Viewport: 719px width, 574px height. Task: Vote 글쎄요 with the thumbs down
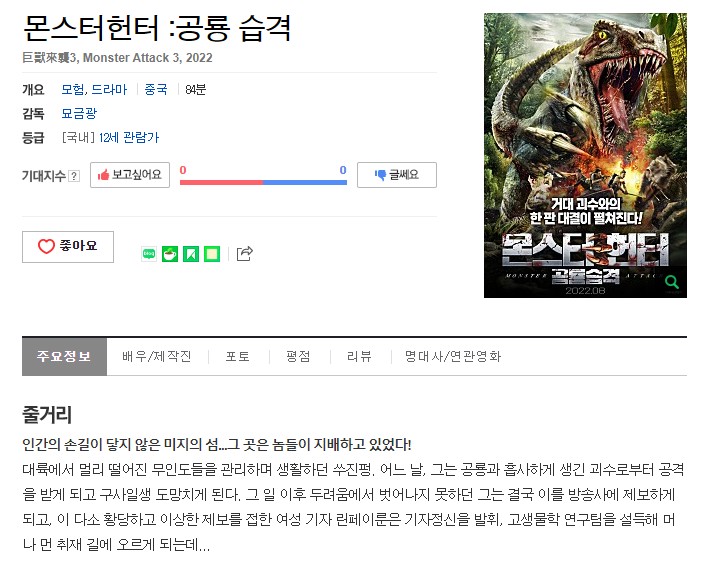[x=397, y=175]
